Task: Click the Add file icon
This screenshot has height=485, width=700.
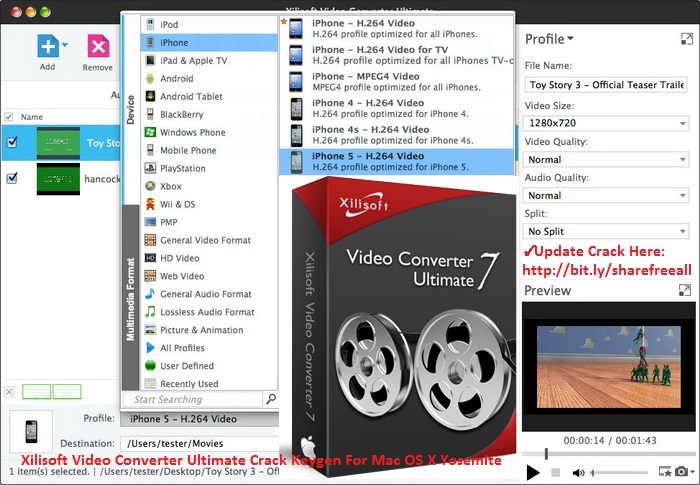Action: [47, 46]
